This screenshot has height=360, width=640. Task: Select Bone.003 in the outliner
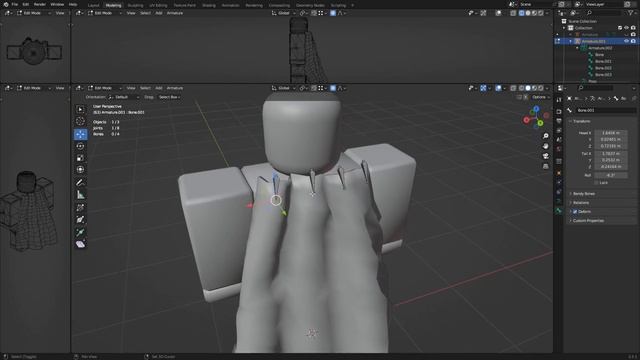(x=603, y=75)
